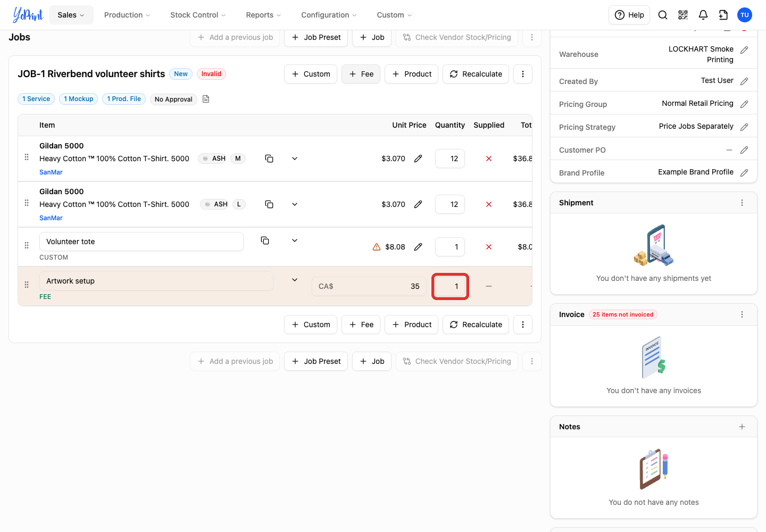
Task: Click the TU user avatar
Action: coord(745,15)
